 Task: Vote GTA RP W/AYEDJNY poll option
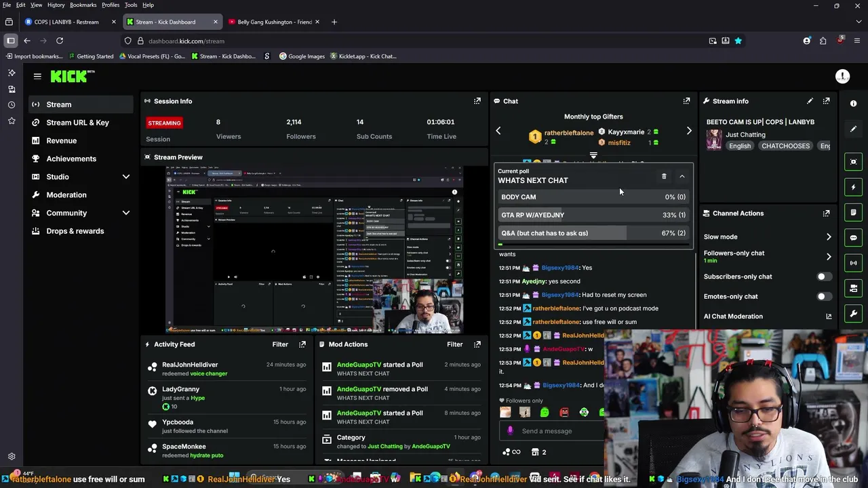[593, 215]
